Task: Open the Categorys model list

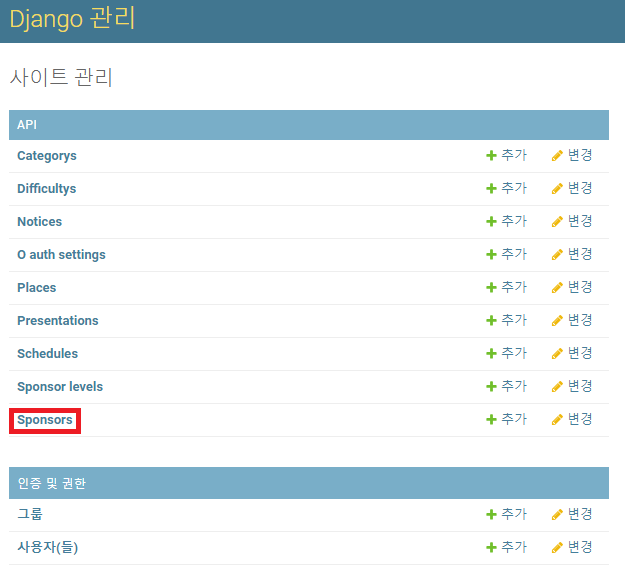Action: click(47, 156)
